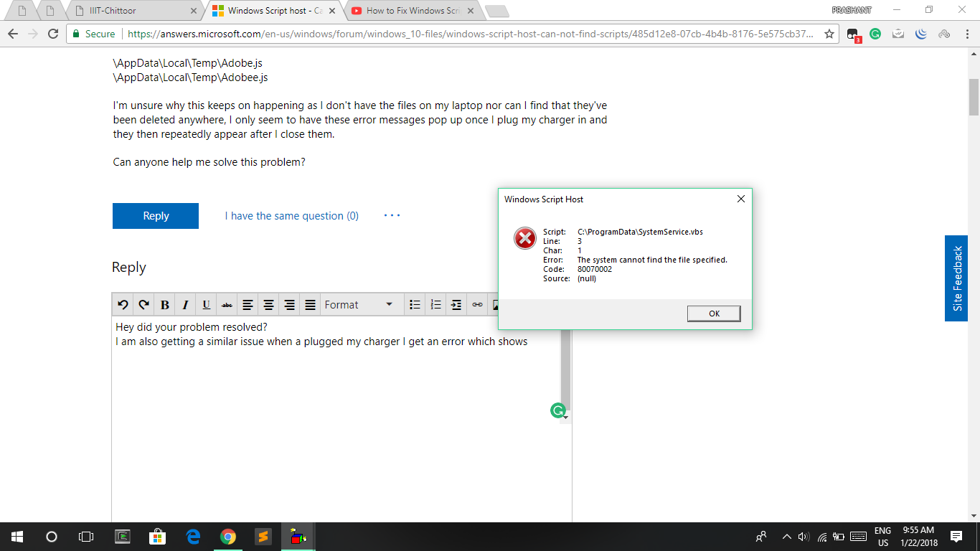This screenshot has width=980, height=551.
Task: Click the page vertical scrollbar thumb
Action: pos(974,97)
